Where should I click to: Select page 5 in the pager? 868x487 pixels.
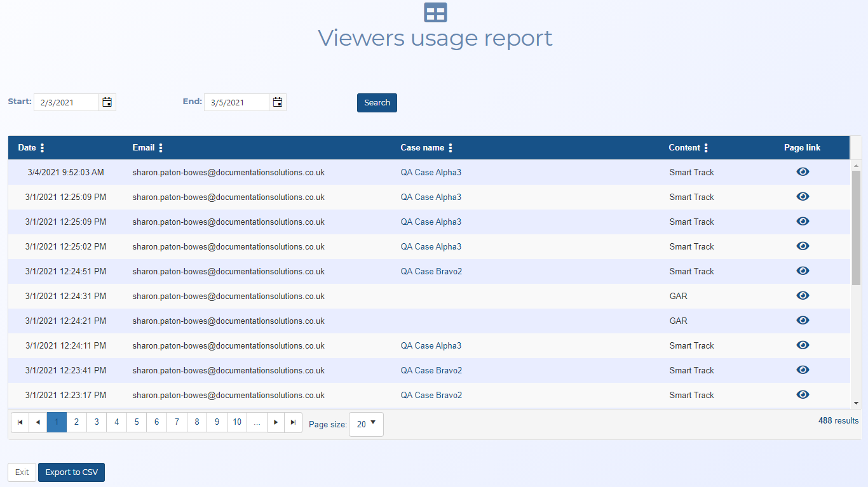click(x=137, y=422)
